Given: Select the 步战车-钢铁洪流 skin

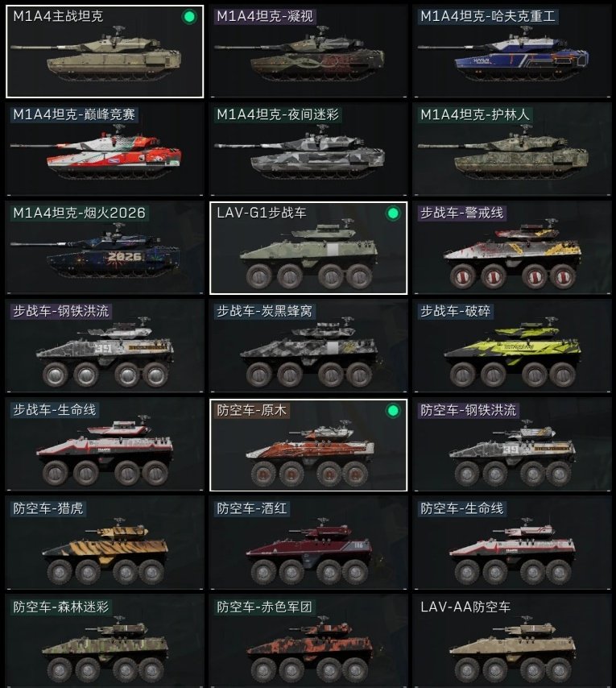Looking at the screenshot, I should (x=105, y=346).
